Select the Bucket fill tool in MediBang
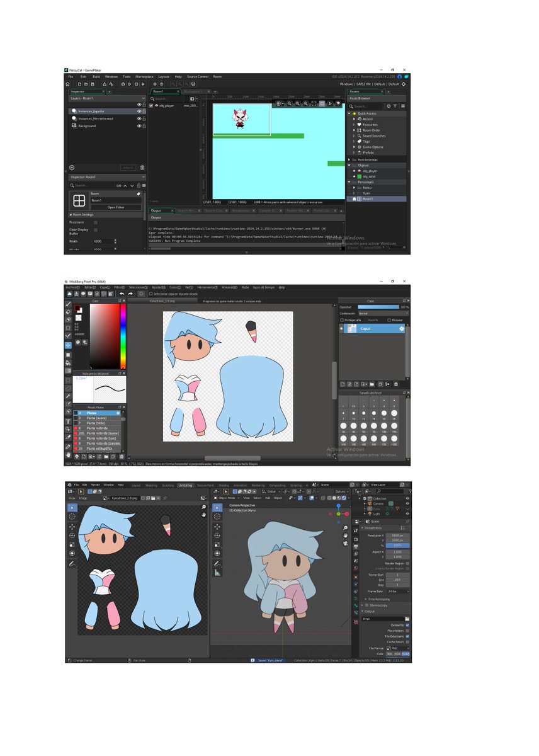Viewport: 539px width, 756px height. 68,363
